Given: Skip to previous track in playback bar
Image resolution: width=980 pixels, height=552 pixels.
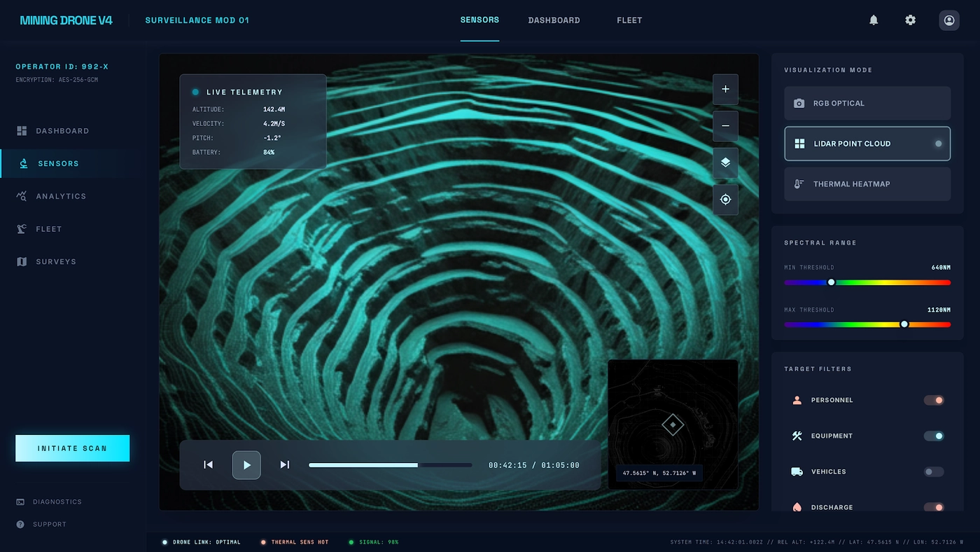Looking at the screenshot, I should [x=208, y=464].
